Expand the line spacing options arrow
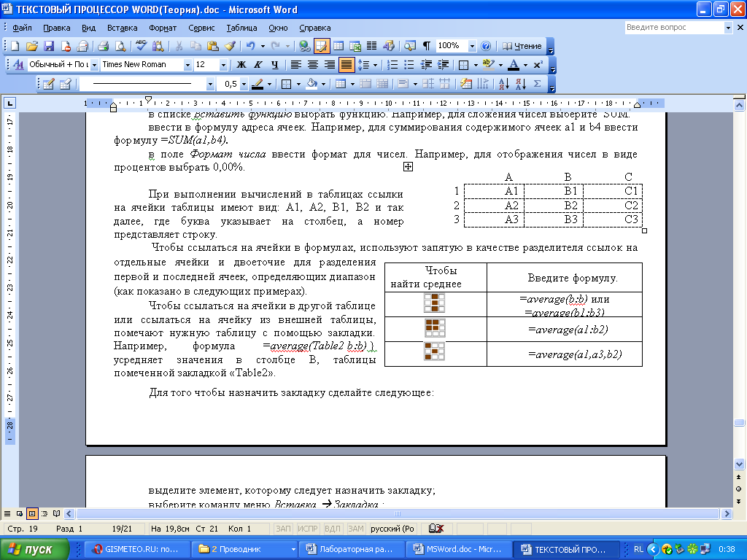747x560 pixels. coord(376,64)
